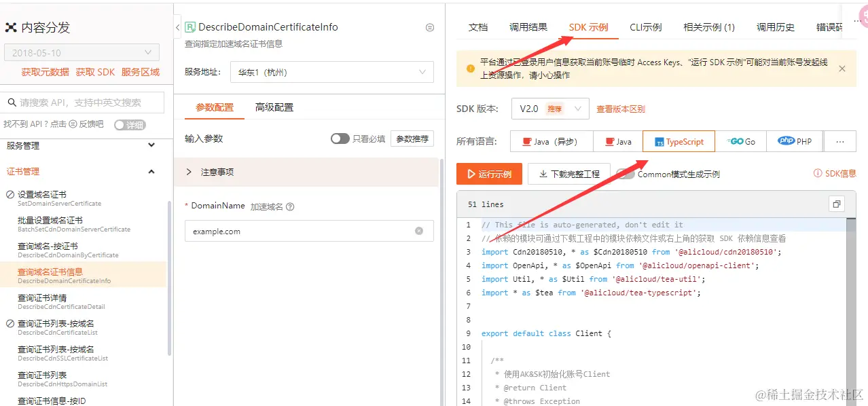
Task: Switch to the 调用结果 tab
Action: click(x=528, y=27)
